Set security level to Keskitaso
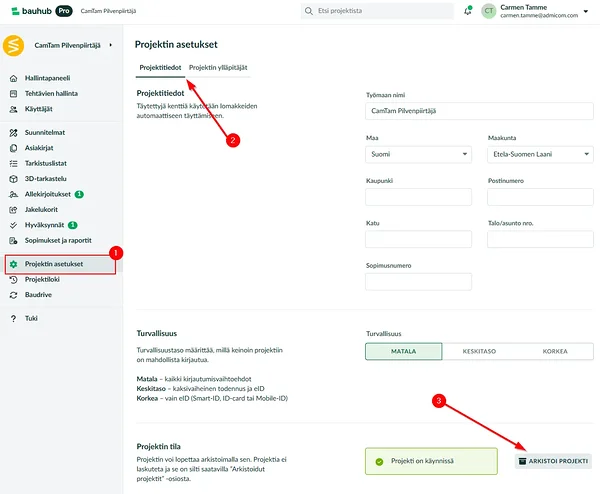Screen dimensions: 600x494 pyautogui.click(x=479, y=351)
